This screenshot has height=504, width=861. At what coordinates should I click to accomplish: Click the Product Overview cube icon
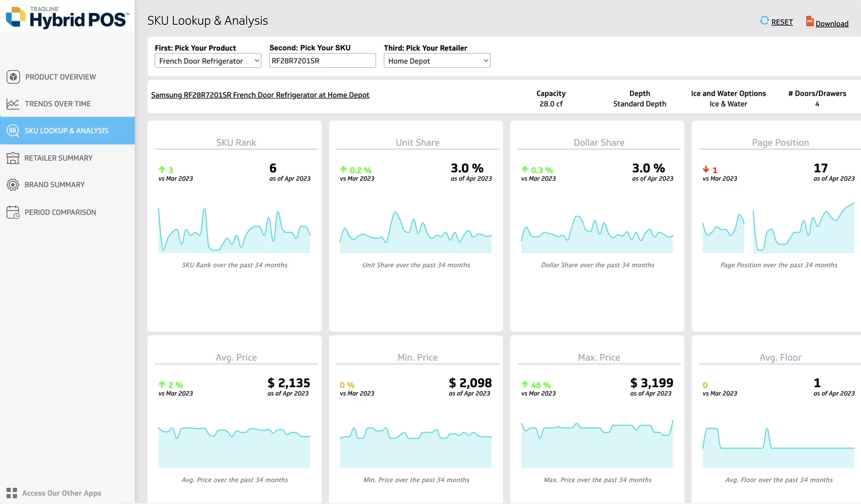pos(13,77)
